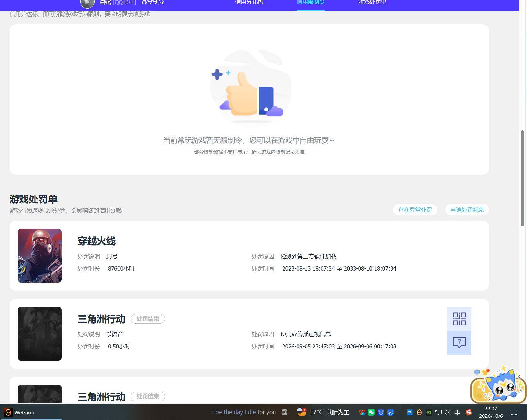The width and height of the screenshot is (527, 420).
Task: Open the QR code icon on 三角洲行动 card
Action: (459, 319)
